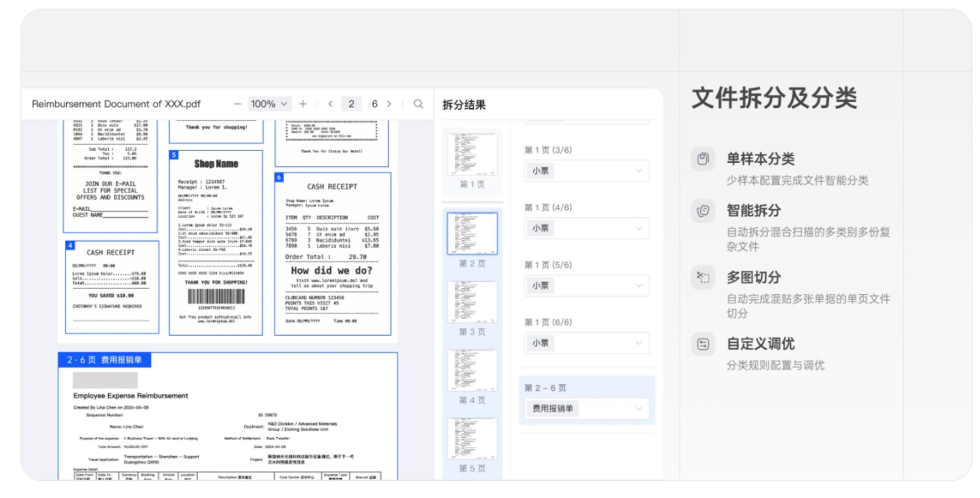Screen dimensions: 980x498
Task: Click the 第1页 (5/6) label
Action: click(x=548, y=265)
